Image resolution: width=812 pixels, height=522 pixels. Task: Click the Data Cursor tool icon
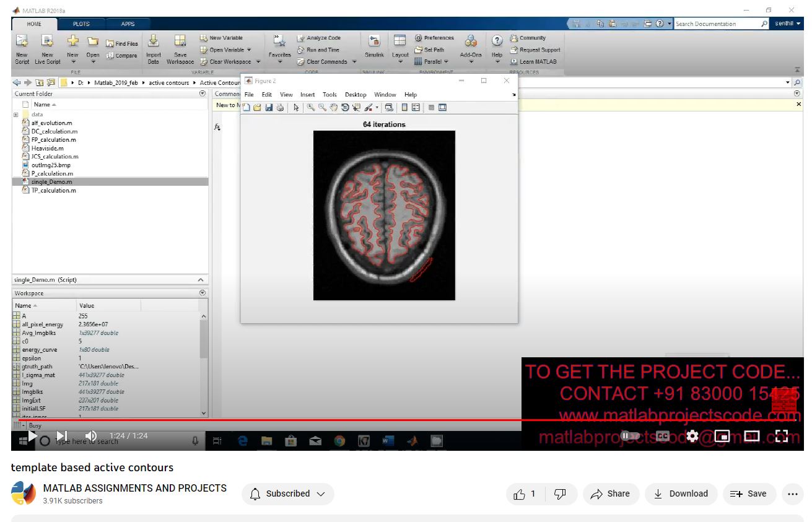pyautogui.click(x=356, y=108)
